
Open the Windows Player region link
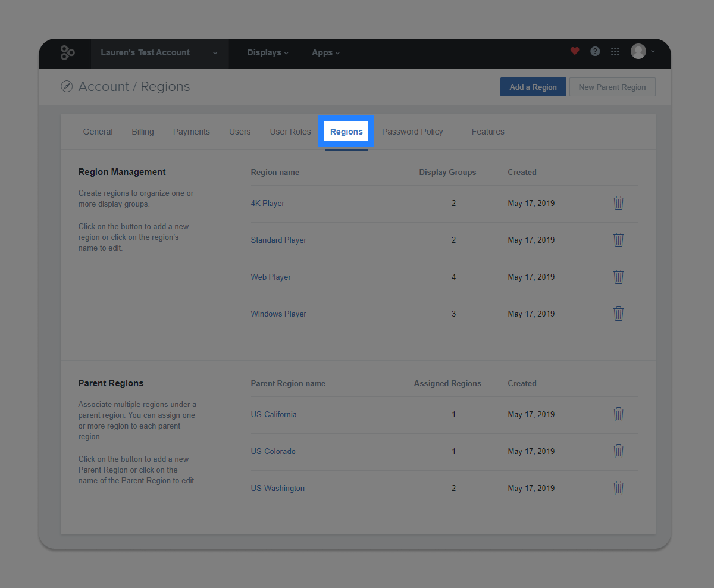[x=278, y=314]
